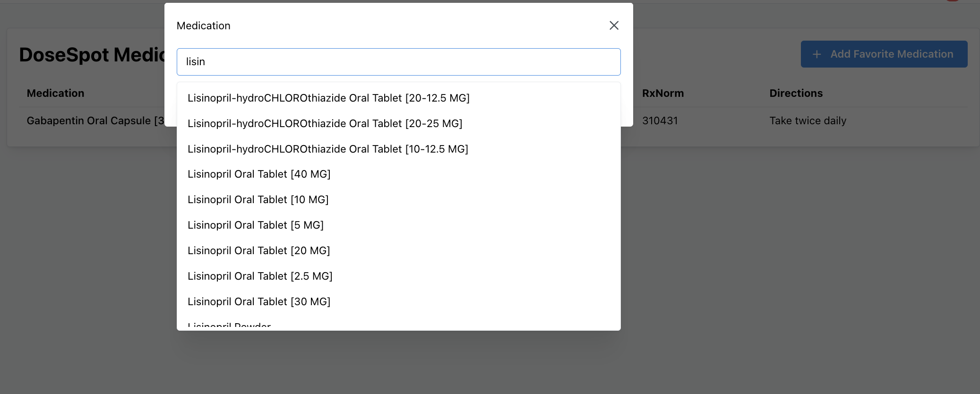
Task: Click the RxNorm column header
Action: pos(662,94)
